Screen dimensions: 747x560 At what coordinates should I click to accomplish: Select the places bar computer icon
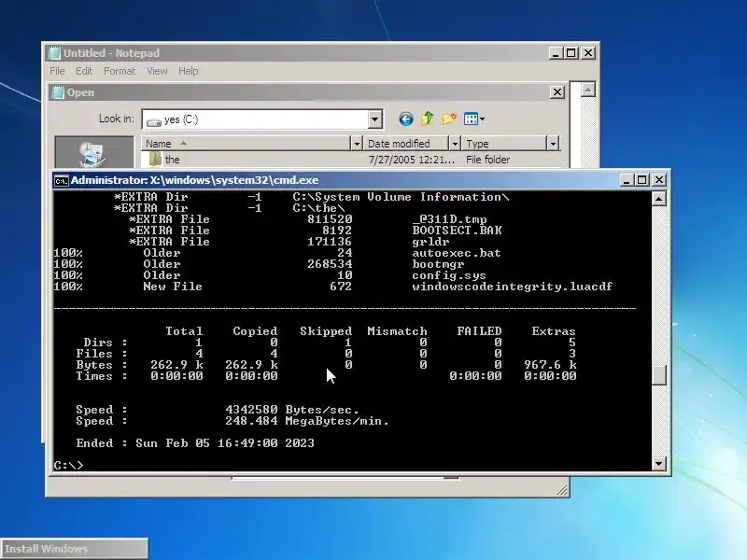94,155
